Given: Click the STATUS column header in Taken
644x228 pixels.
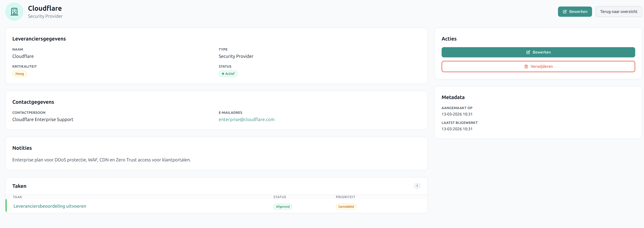Looking at the screenshot, I should pos(279,197).
